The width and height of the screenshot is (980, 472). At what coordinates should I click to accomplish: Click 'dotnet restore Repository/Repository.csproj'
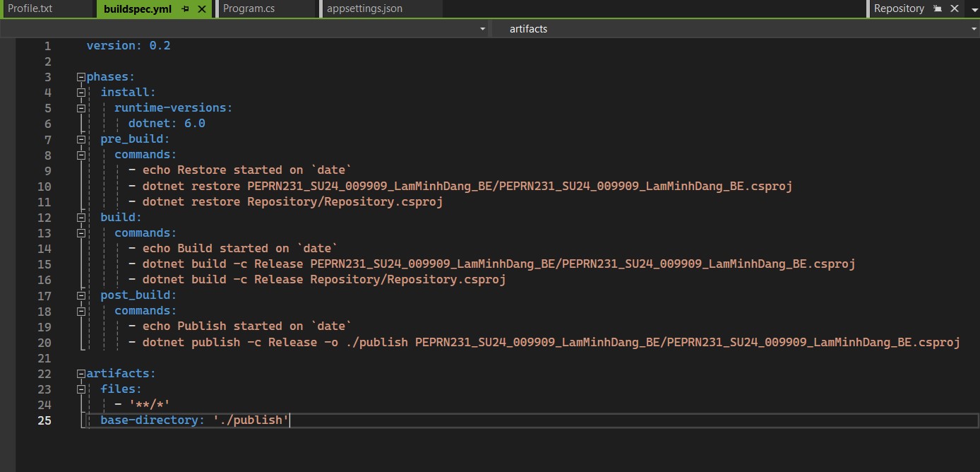[292, 202]
